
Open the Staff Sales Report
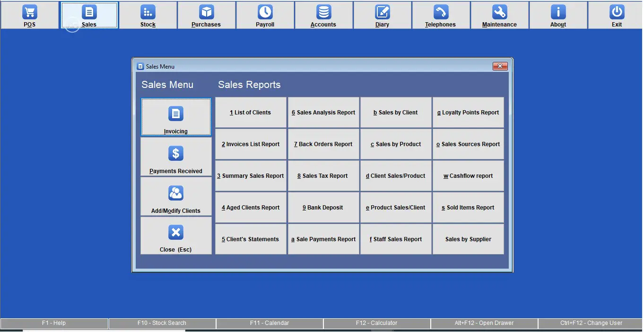point(396,239)
